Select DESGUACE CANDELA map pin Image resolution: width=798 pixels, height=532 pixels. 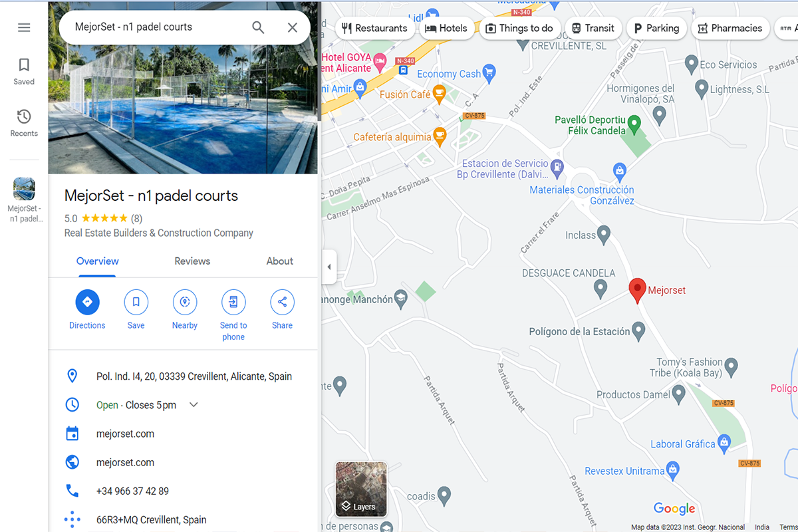click(x=600, y=288)
